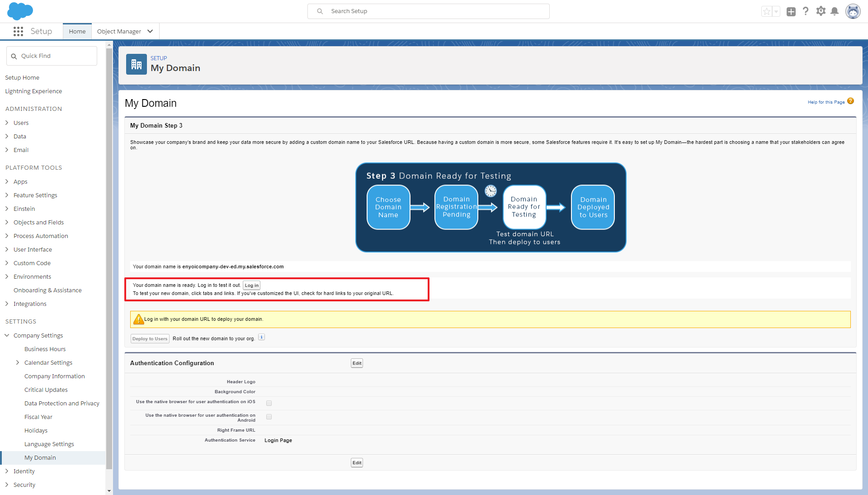Click the SETUP breadcrumb link
868x495 pixels.
(x=159, y=58)
